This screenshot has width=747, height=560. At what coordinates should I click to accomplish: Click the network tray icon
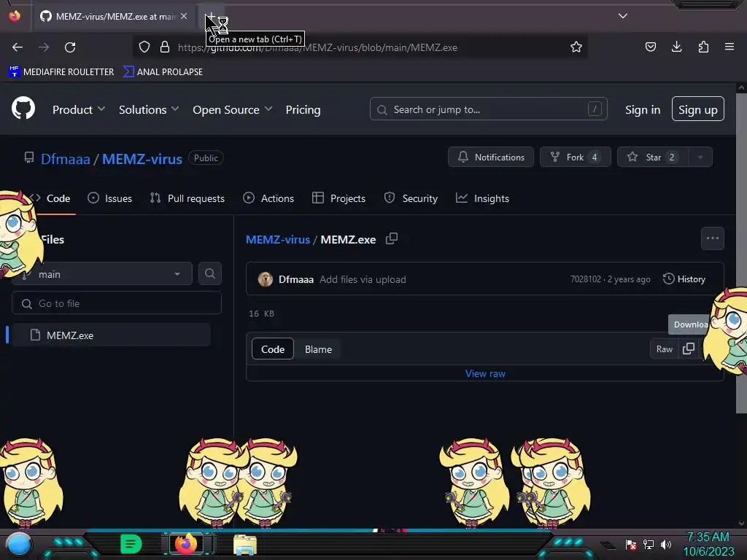tap(649, 545)
